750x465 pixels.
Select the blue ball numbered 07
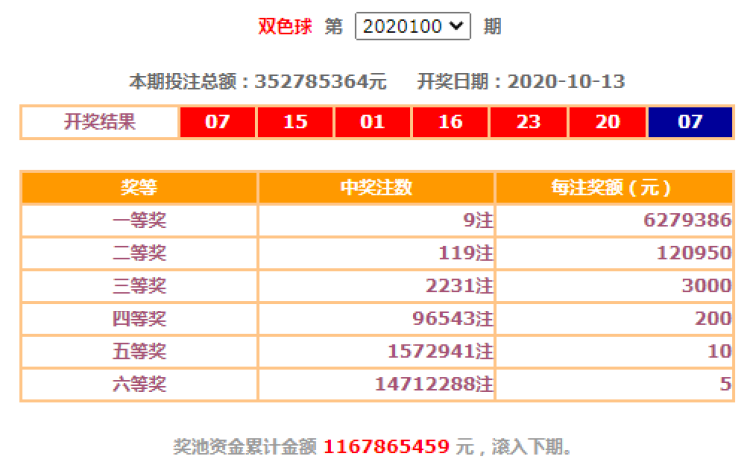click(690, 122)
